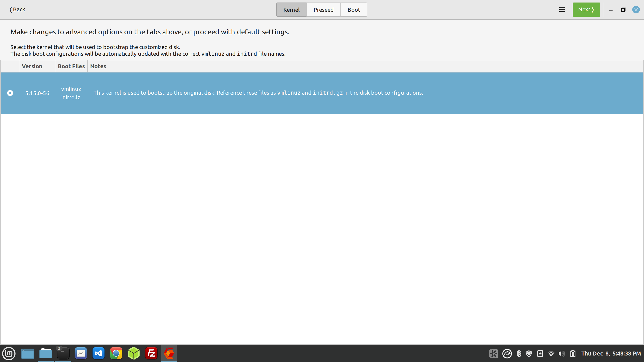Open the sound volume control in the tray
This screenshot has height=362, width=644.
(561, 353)
